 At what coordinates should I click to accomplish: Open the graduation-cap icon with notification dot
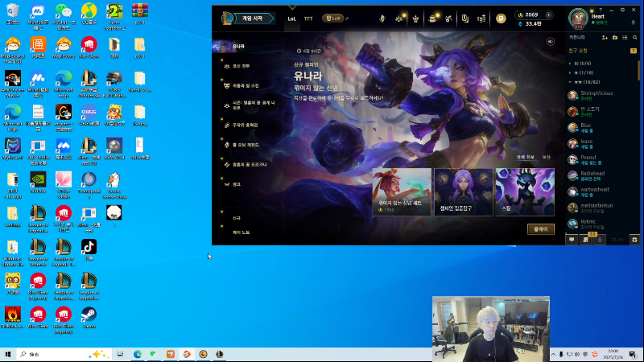pos(432,19)
